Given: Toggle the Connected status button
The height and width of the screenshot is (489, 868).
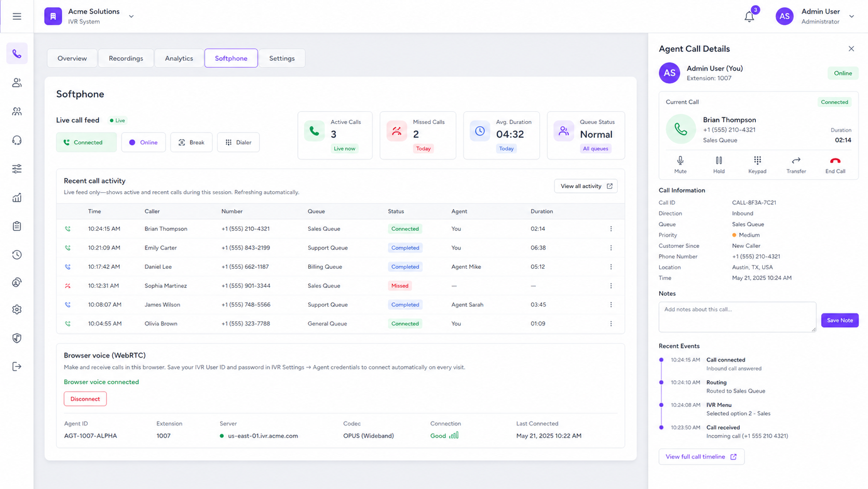Looking at the screenshot, I should (86, 142).
